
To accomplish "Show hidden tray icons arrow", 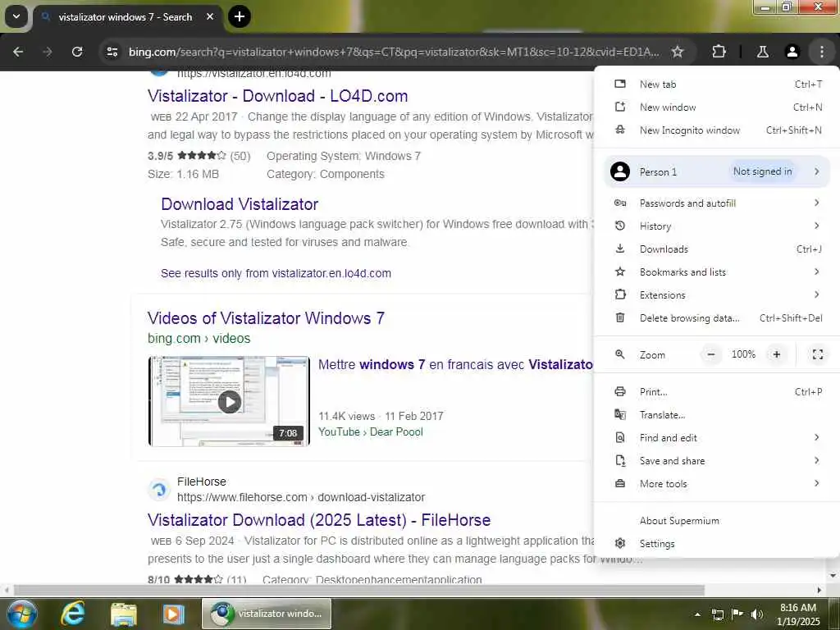I will 697,614.
